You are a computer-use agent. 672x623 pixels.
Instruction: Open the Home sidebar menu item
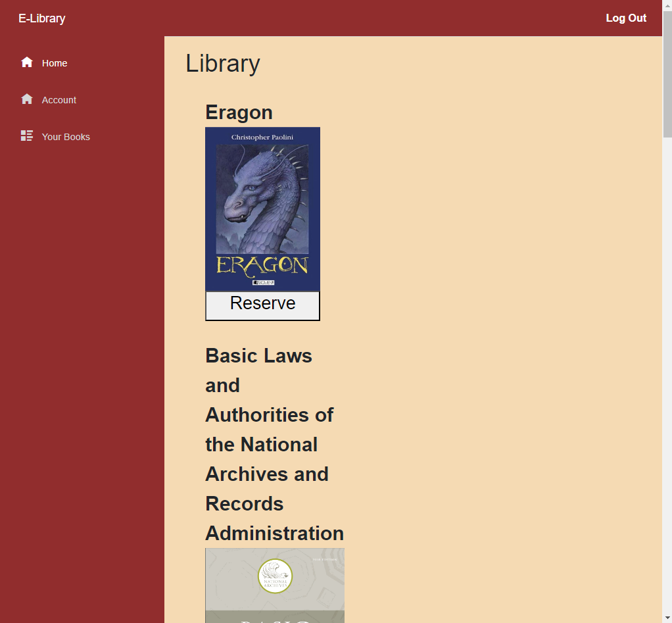tap(55, 63)
